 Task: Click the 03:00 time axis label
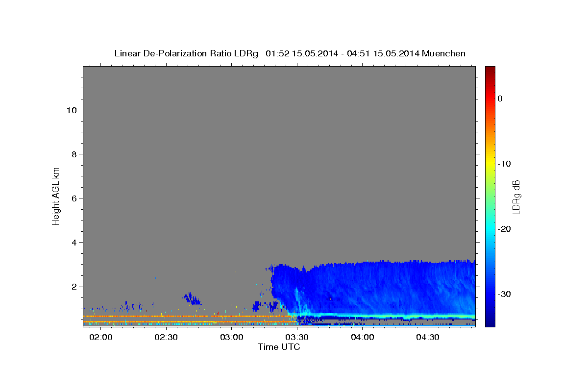pos(232,338)
